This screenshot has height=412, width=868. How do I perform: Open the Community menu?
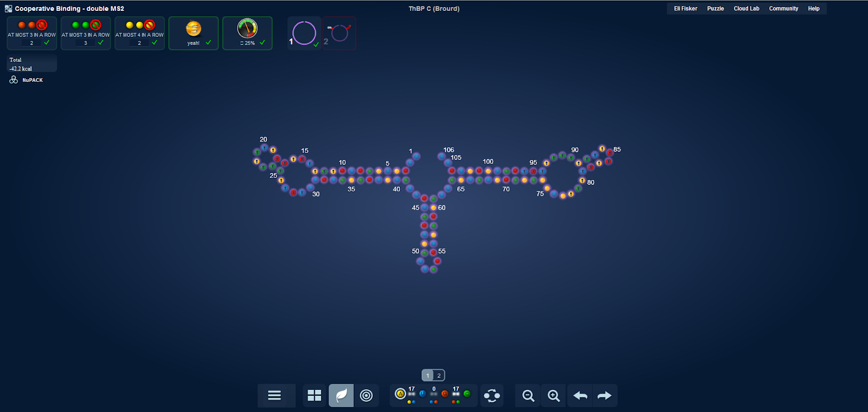click(783, 9)
